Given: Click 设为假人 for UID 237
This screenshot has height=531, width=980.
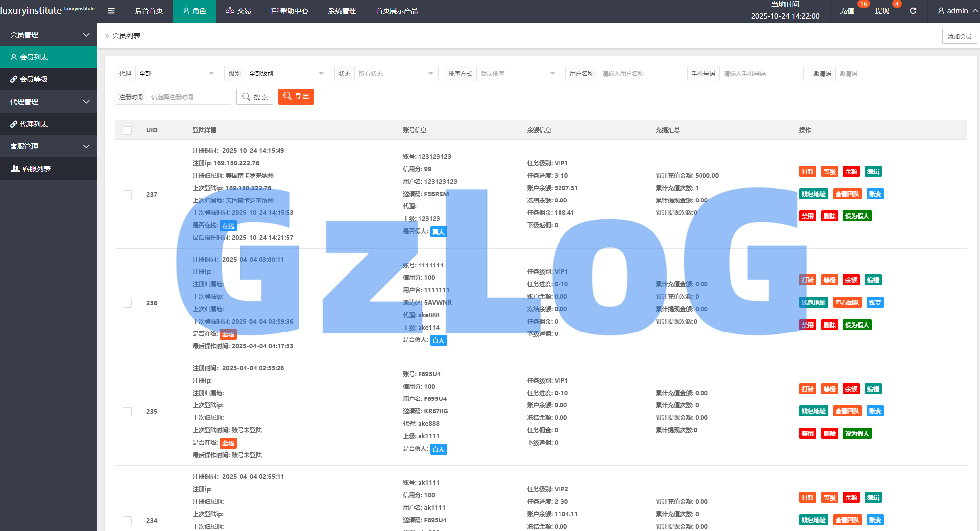Looking at the screenshot, I should (857, 216).
